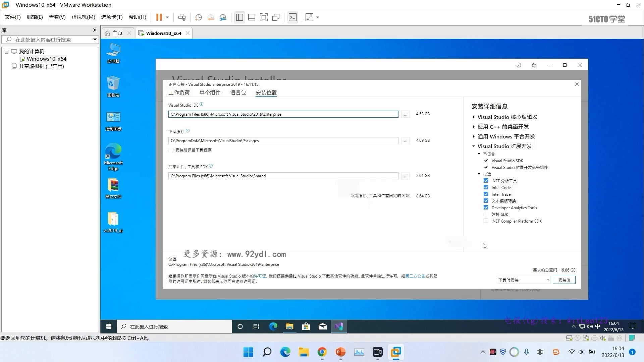Click the thumbnail bar view icon
Screen dimensions: 644x362
click(x=252, y=17)
